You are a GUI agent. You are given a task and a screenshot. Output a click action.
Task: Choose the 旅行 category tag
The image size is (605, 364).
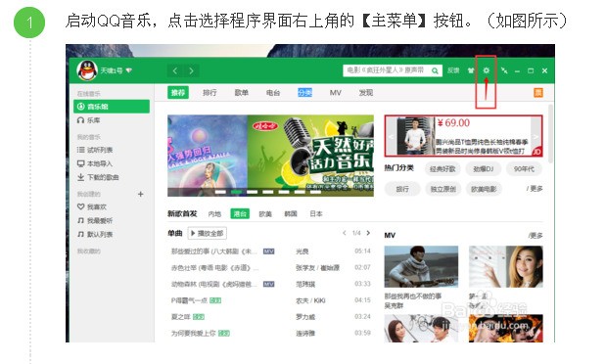(402, 189)
